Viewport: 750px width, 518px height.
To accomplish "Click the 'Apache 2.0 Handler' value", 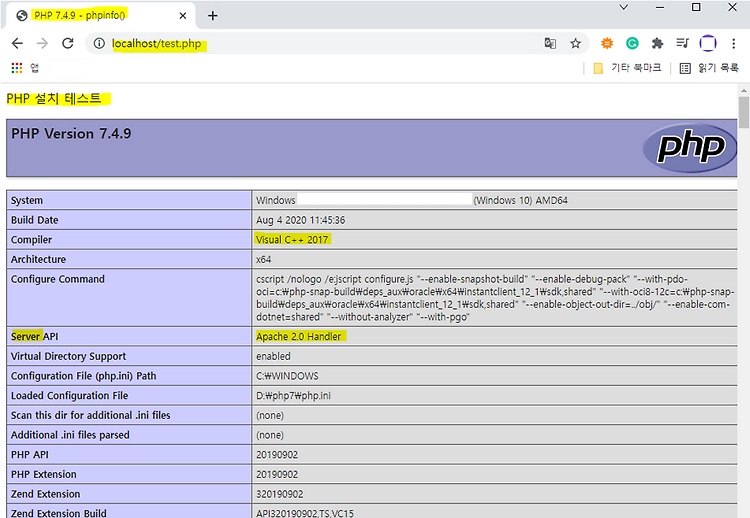I will click(298, 337).
